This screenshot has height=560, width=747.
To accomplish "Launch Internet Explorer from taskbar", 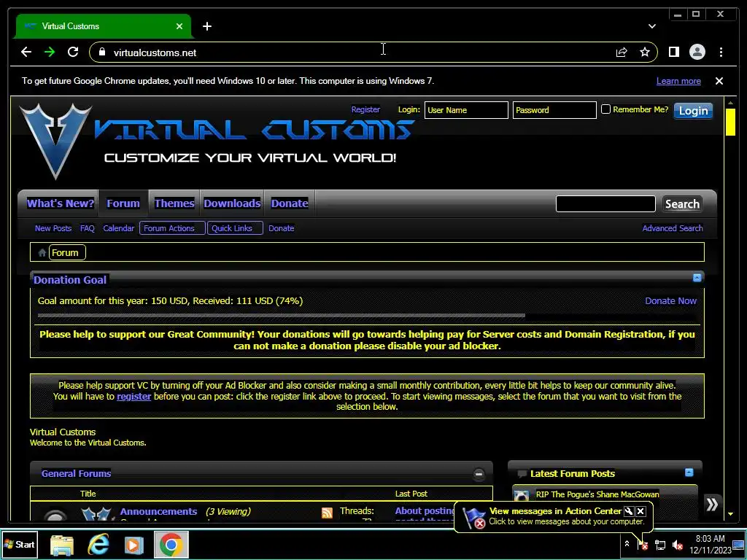I will point(98,545).
